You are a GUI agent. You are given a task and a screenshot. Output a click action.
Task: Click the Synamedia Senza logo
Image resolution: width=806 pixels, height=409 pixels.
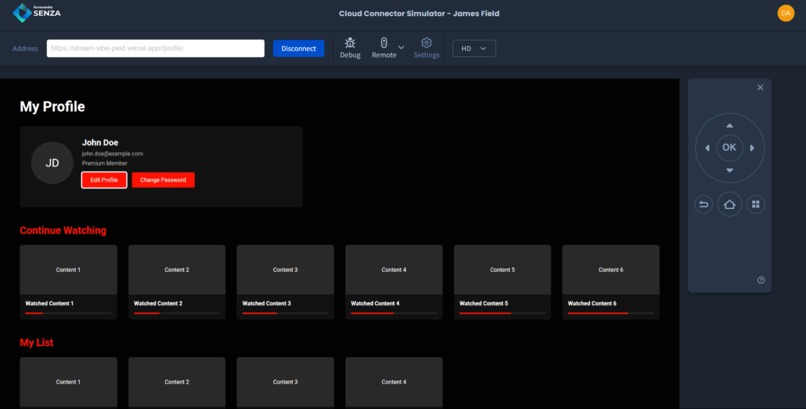(x=36, y=13)
